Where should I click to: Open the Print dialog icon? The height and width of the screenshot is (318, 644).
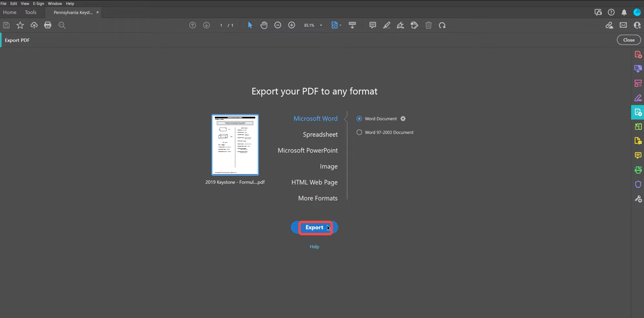pyautogui.click(x=48, y=25)
